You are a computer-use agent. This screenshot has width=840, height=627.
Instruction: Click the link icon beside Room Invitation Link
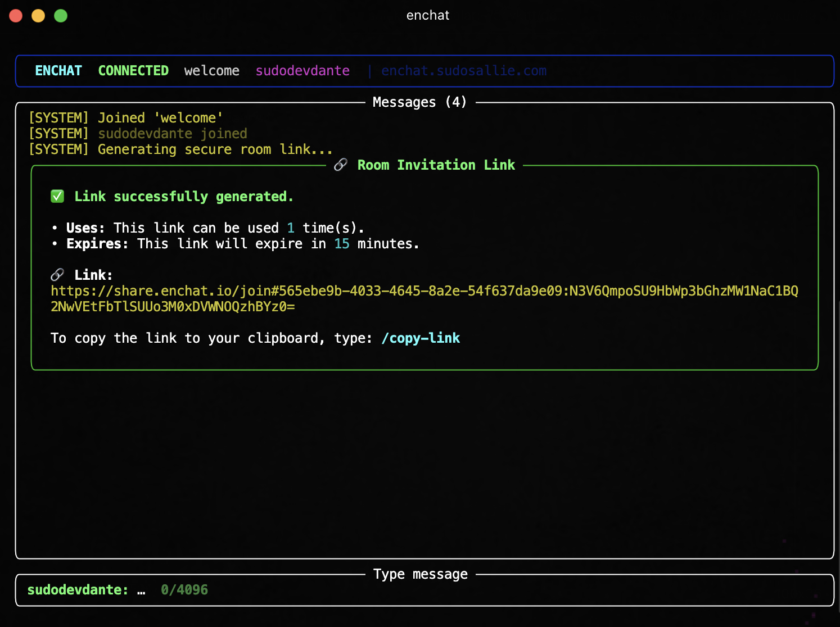[340, 165]
